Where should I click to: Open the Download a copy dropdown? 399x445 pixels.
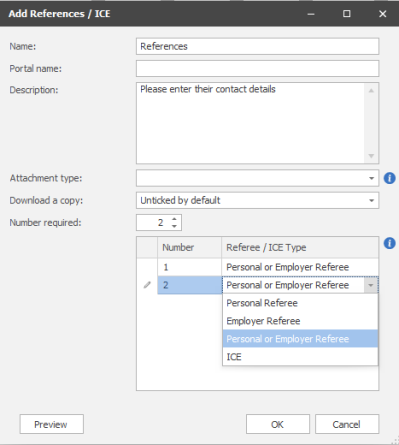[x=371, y=200]
